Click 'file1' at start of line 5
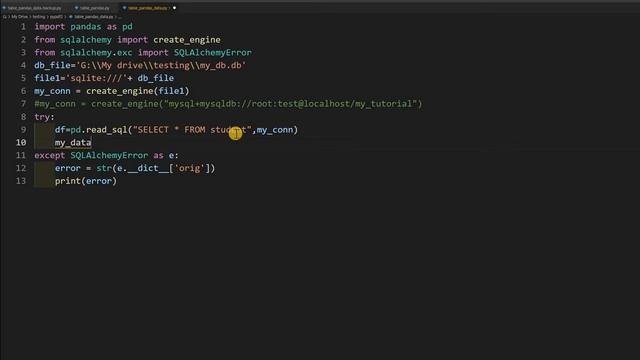The width and height of the screenshot is (640, 360). coord(47,78)
